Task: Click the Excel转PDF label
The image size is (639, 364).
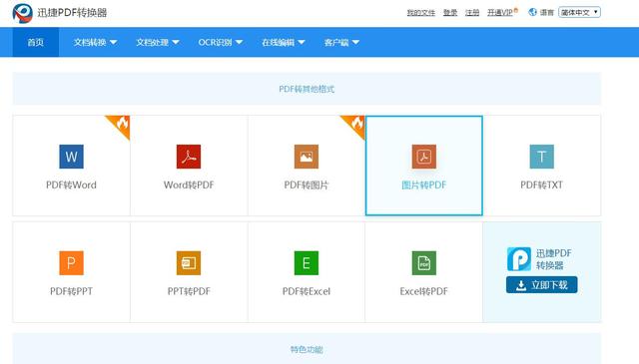Action: [423, 291]
